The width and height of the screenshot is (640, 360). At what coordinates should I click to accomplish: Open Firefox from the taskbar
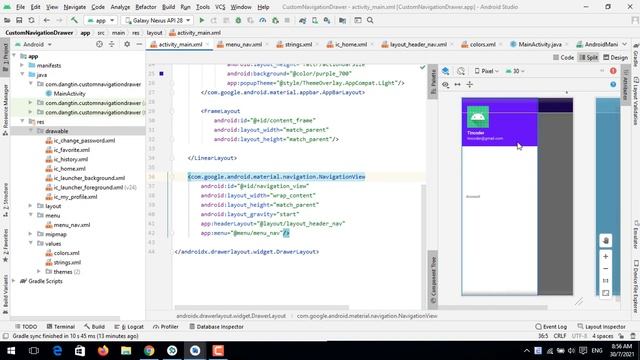pos(103,351)
